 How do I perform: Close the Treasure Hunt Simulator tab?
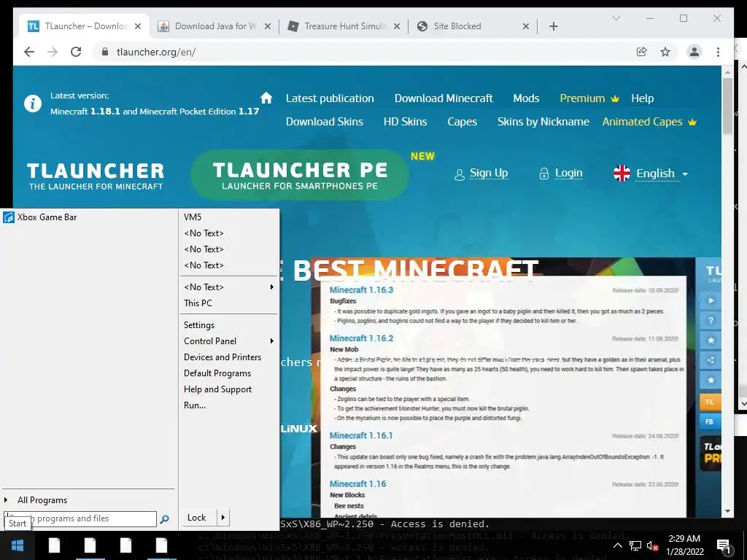point(397,26)
